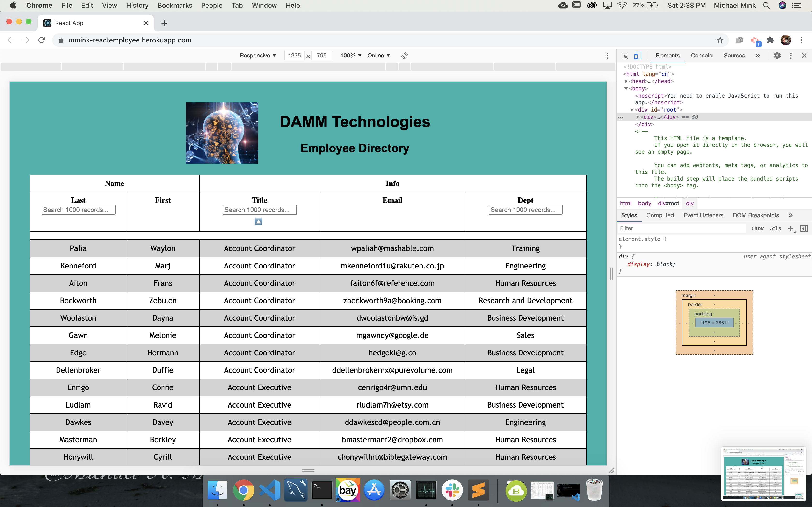The image size is (812, 507).
Task: Click the Last name search field
Action: tap(78, 210)
